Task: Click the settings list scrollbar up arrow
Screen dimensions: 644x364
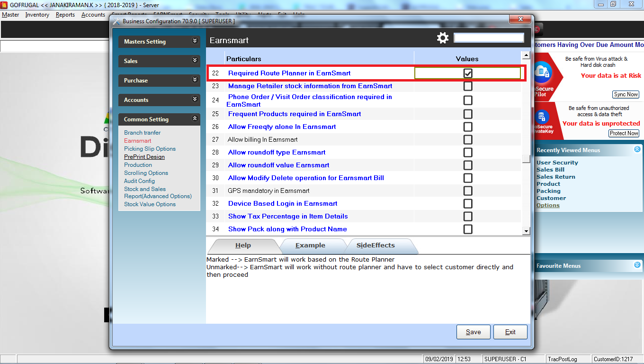Action: pos(526,55)
